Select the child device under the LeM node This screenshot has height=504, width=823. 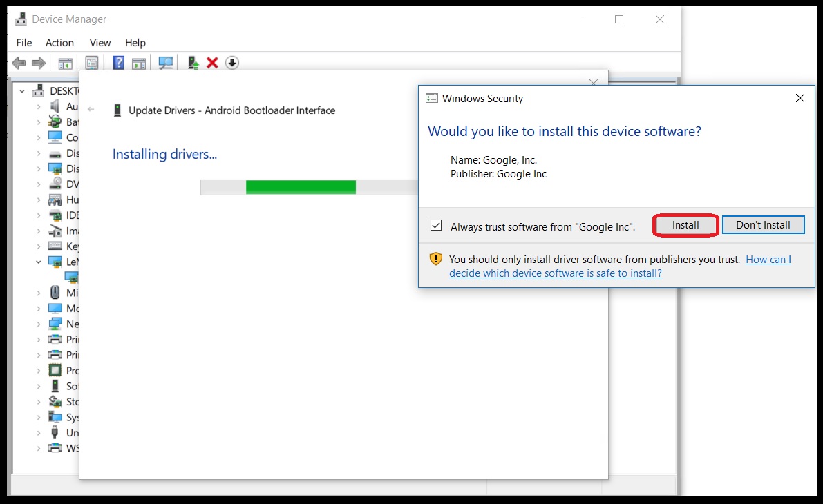point(71,277)
